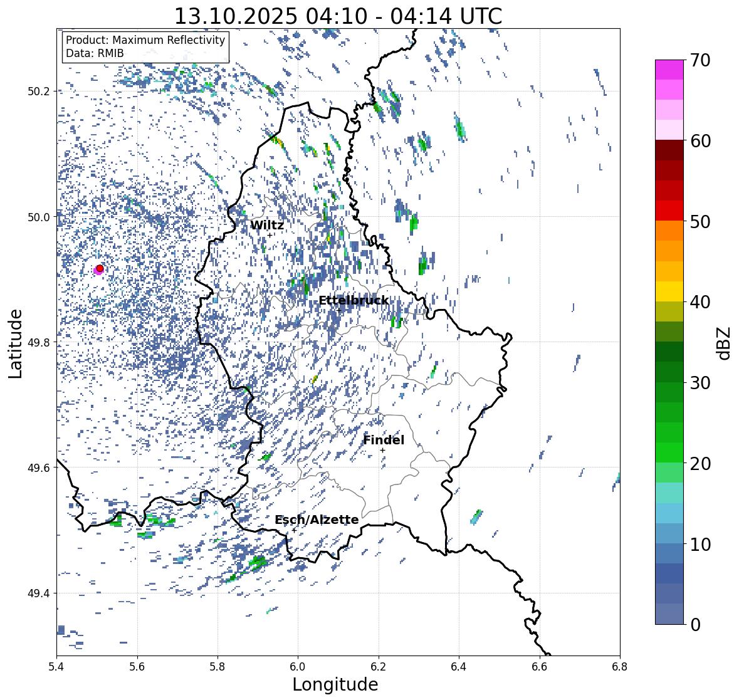
Task: Click the 0 value on the colorbar
Action: point(695,625)
